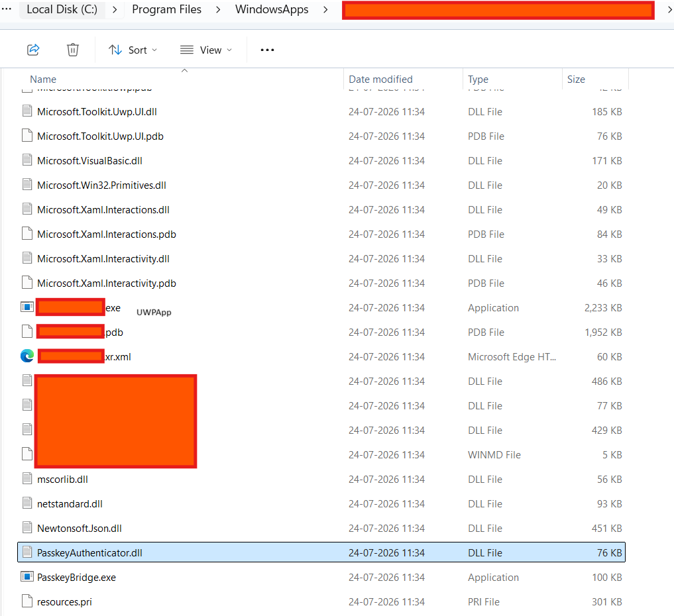Click the 451 KB size cell
This screenshot has height=616, width=674.
(606, 529)
